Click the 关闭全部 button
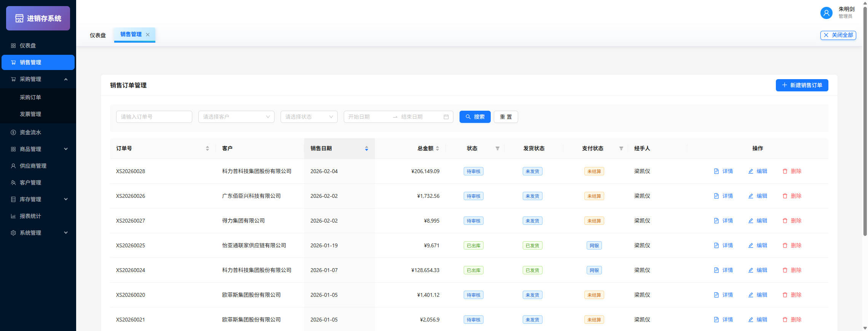Screen dimensions: 868x331 point(838,35)
